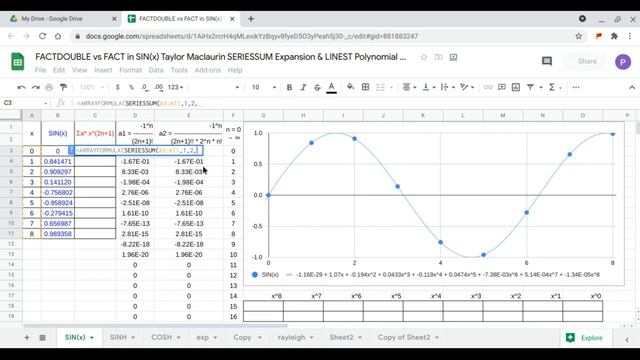Open the Format menu
Viewport: 640px width, 360px height.
tap(131, 70)
